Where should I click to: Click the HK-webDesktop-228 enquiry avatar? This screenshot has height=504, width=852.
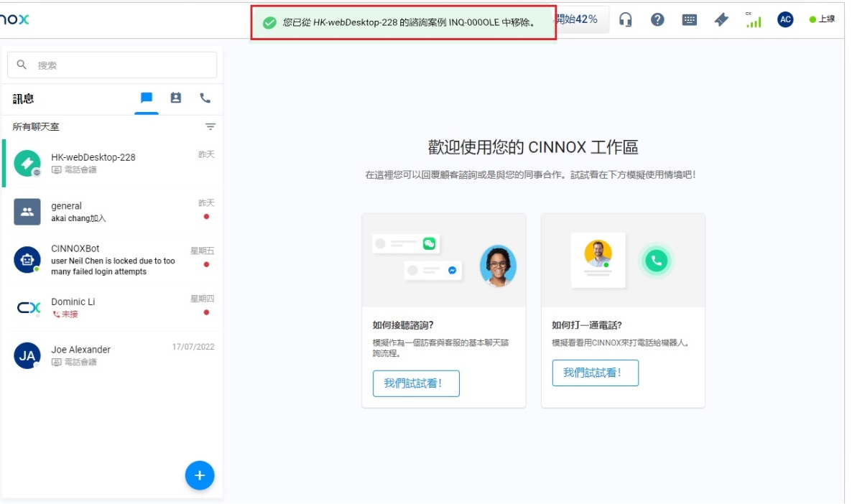click(27, 164)
